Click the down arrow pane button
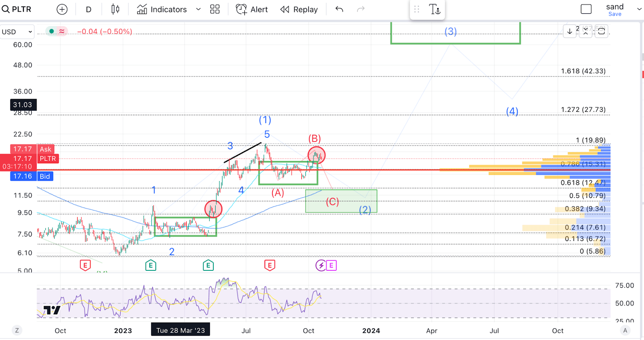 coord(570,31)
